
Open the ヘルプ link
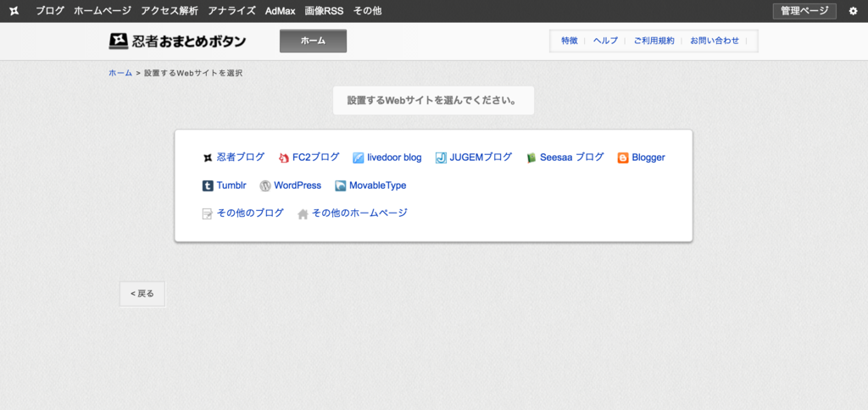[x=605, y=41]
